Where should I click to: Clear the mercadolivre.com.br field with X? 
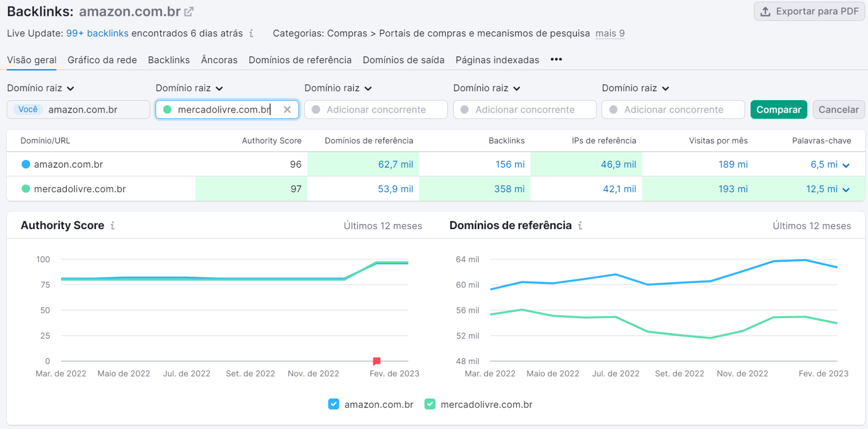pyautogui.click(x=287, y=110)
